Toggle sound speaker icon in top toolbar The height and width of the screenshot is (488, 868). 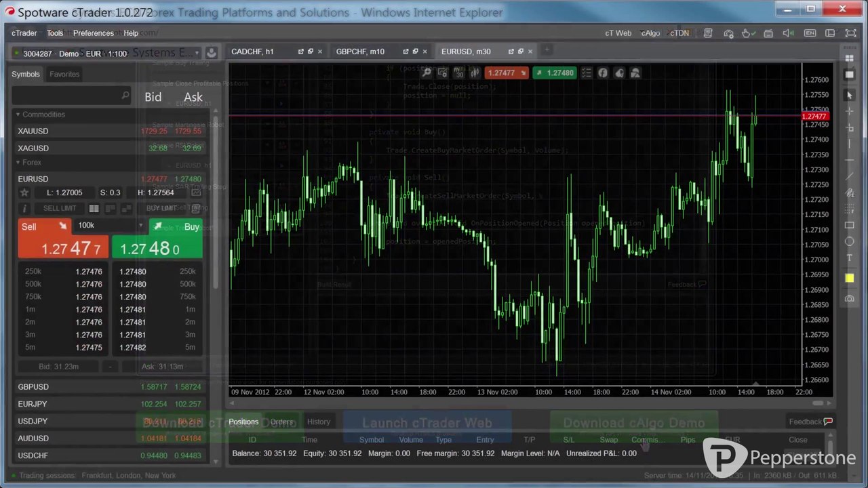(788, 33)
